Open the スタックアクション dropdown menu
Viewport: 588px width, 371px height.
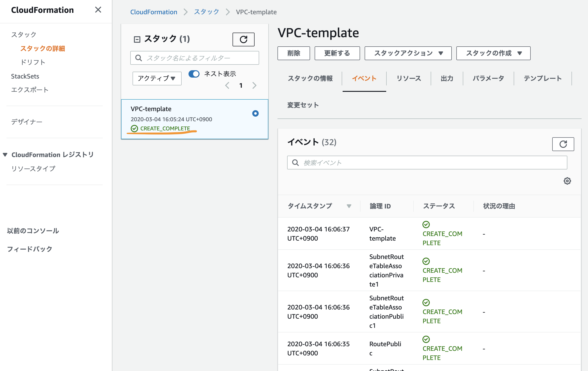tap(408, 53)
